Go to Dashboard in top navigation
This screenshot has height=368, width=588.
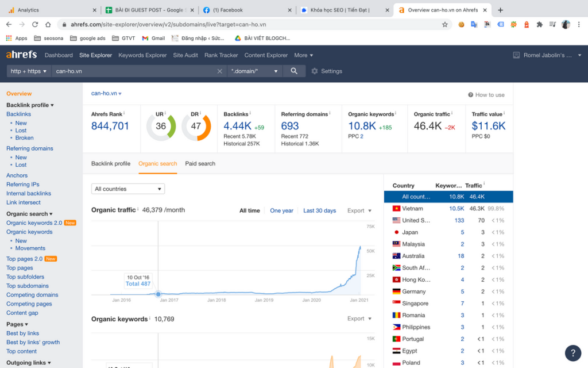click(x=59, y=55)
